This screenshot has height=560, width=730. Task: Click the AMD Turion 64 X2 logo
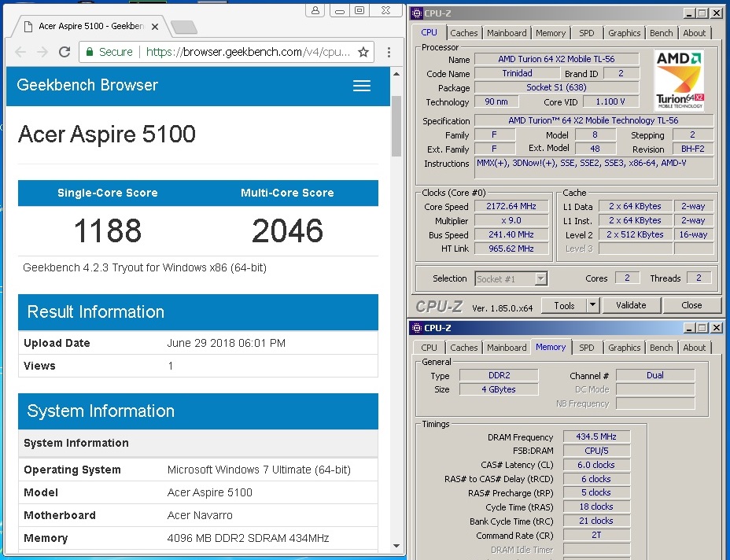click(679, 80)
